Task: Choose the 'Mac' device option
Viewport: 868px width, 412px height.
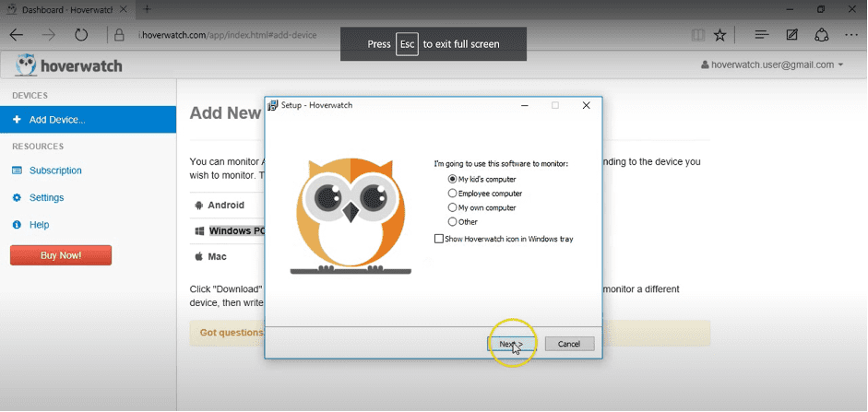Action: click(217, 256)
